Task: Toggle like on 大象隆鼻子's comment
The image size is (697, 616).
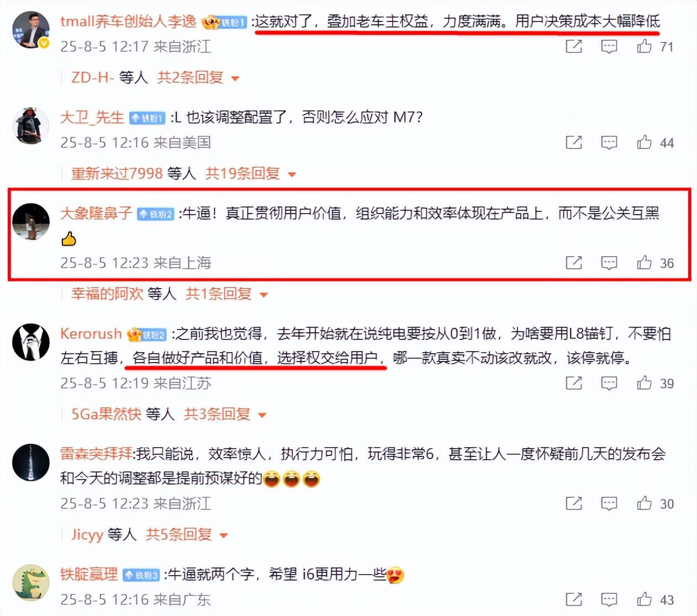Action: point(644,263)
